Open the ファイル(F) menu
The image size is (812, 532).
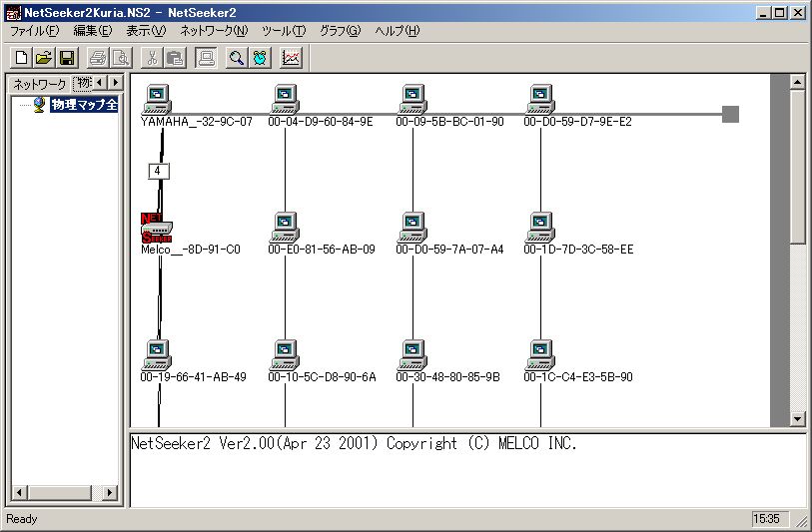point(34,31)
